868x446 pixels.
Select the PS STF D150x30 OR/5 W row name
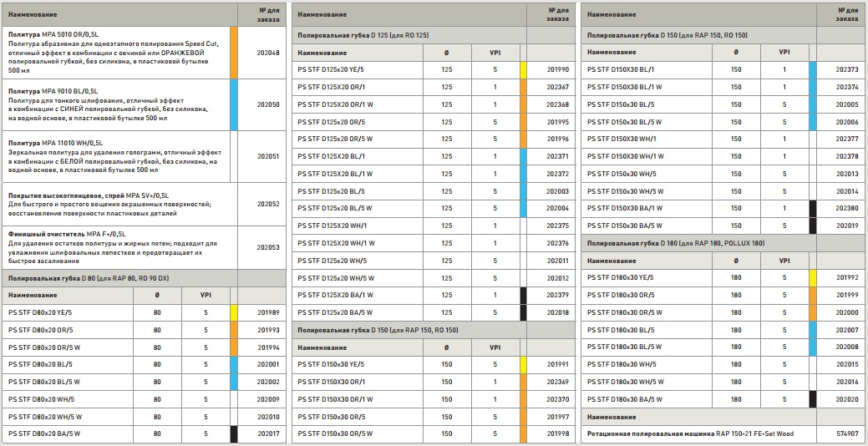[336, 433]
